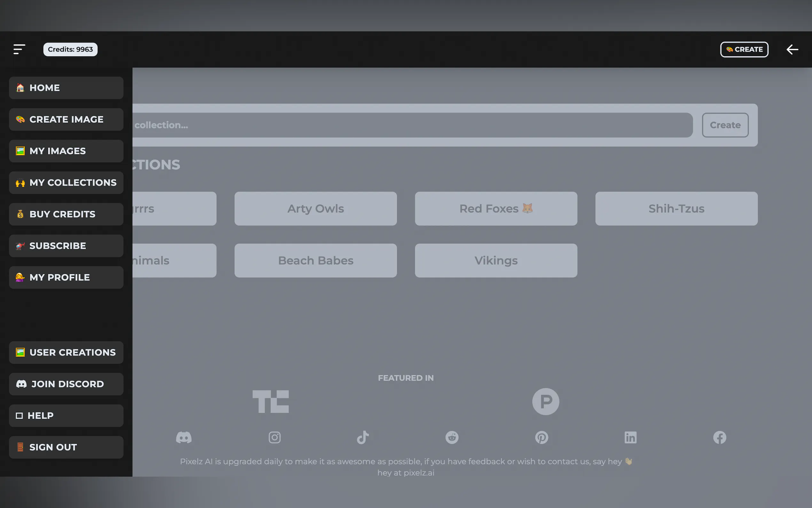Screen dimensions: 812x508
Task: Open the Red Foxes collection
Action: pyautogui.click(x=496, y=209)
